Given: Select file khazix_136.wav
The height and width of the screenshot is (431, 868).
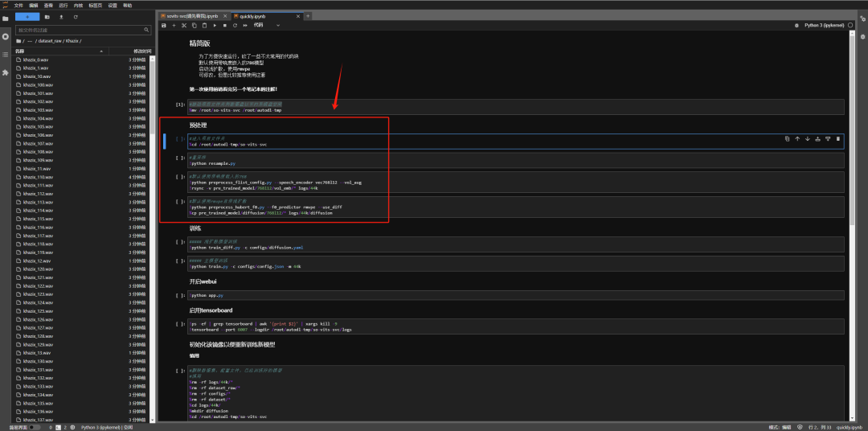Looking at the screenshot, I should [x=81, y=411].
